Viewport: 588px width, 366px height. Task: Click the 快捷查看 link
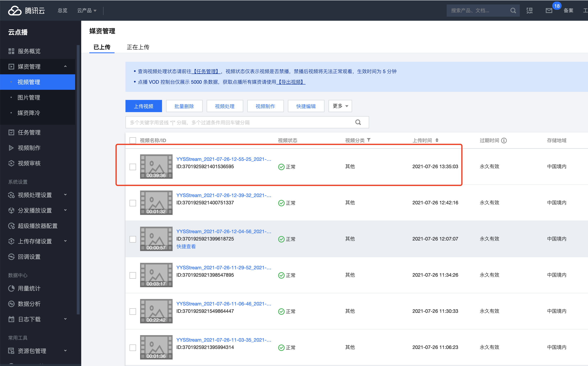[x=186, y=246]
